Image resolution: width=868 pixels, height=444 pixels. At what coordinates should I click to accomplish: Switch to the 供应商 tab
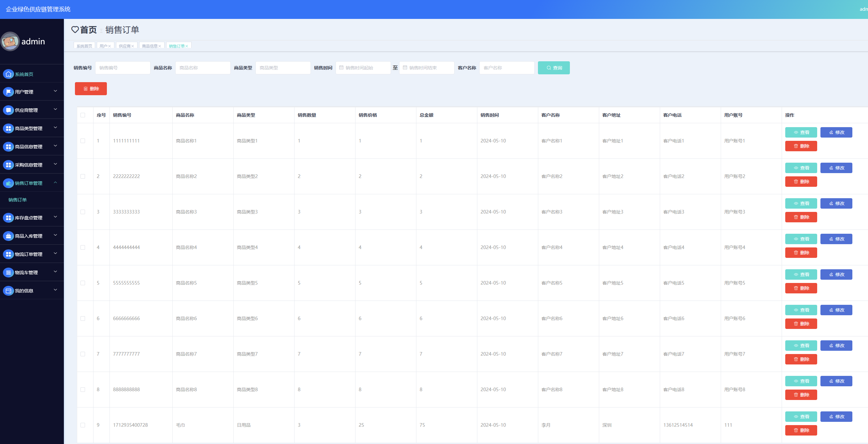click(x=124, y=46)
